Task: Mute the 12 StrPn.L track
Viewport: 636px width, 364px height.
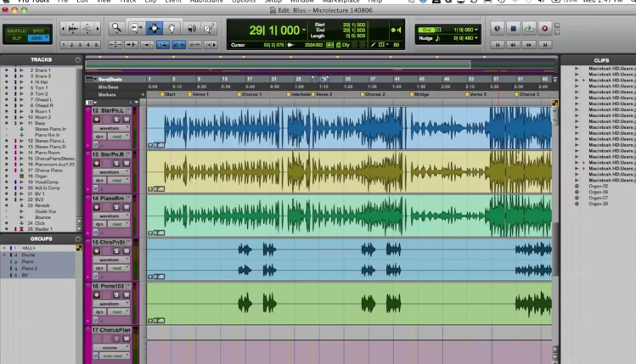Action: pyautogui.click(x=127, y=119)
